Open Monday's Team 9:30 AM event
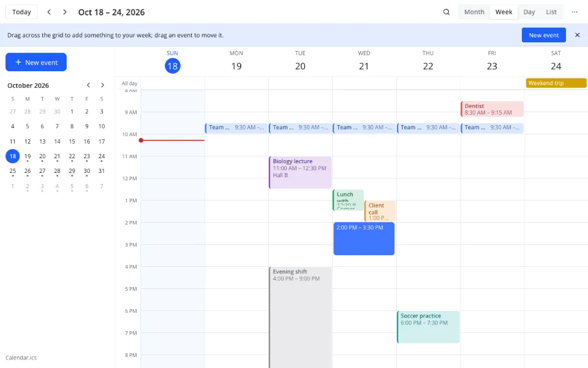 (x=236, y=128)
